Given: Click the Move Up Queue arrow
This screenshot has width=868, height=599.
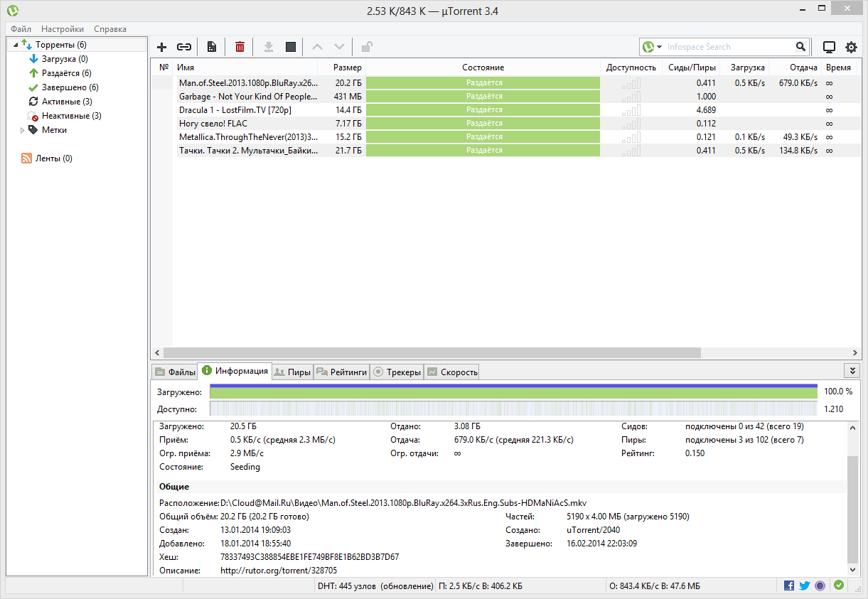Looking at the screenshot, I should pyautogui.click(x=317, y=47).
